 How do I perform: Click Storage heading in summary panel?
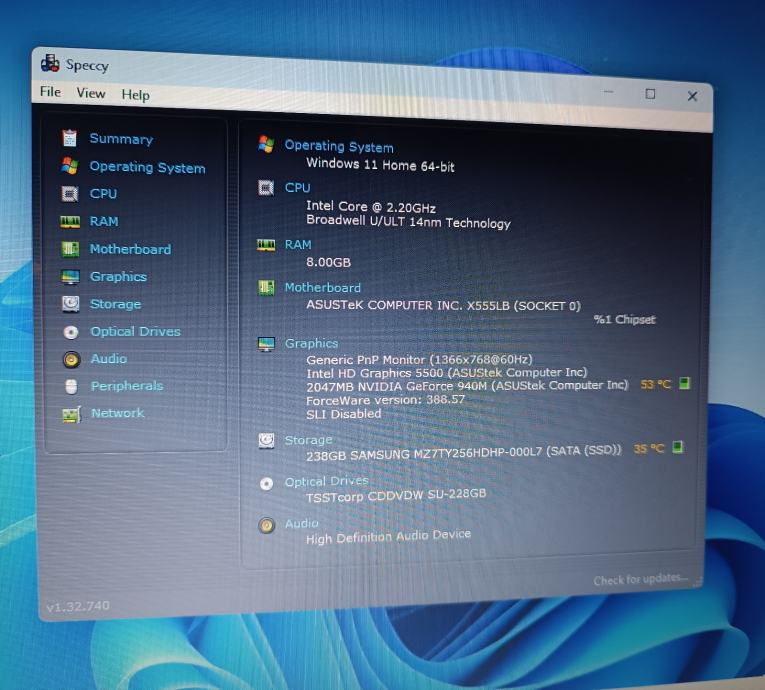tap(308, 440)
